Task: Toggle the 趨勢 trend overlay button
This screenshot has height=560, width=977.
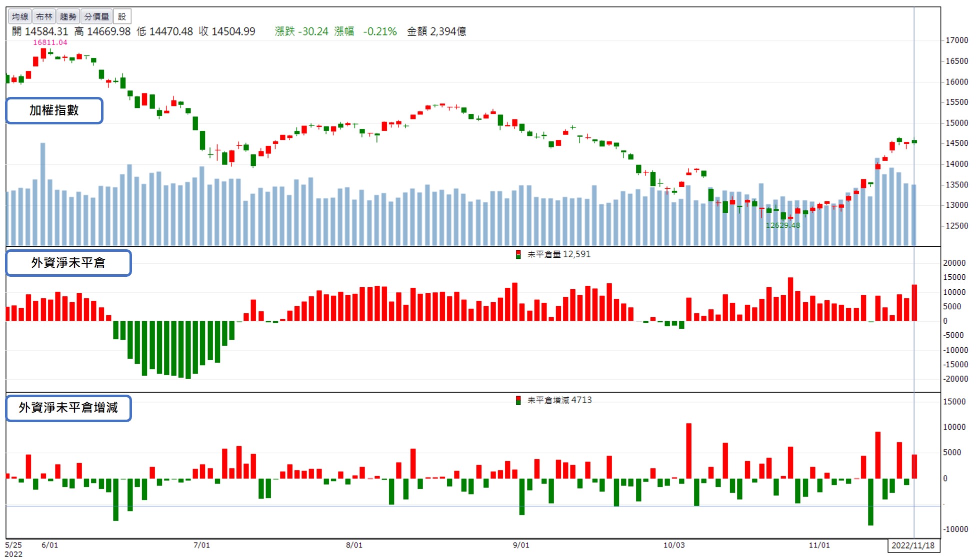Action: 68,16
